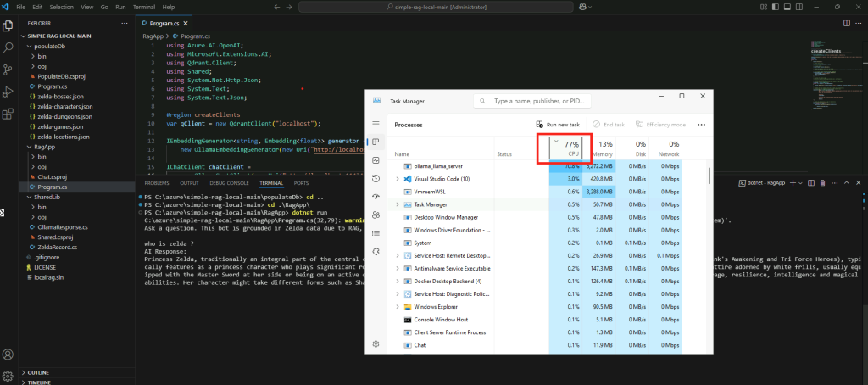The width and height of the screenshot is (868, 385).
Task: Open the terminal panel's More Actions ellipsis
Action: click(835, 183)
